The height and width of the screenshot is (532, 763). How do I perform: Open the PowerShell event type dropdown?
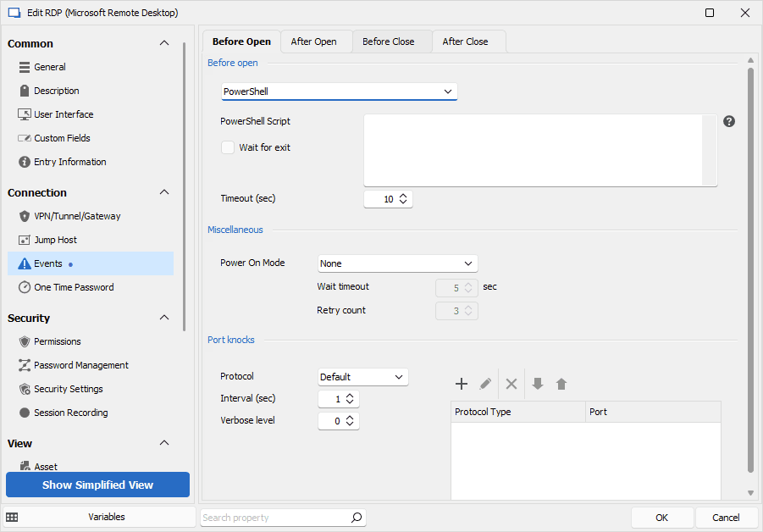(x=339, y=91)
